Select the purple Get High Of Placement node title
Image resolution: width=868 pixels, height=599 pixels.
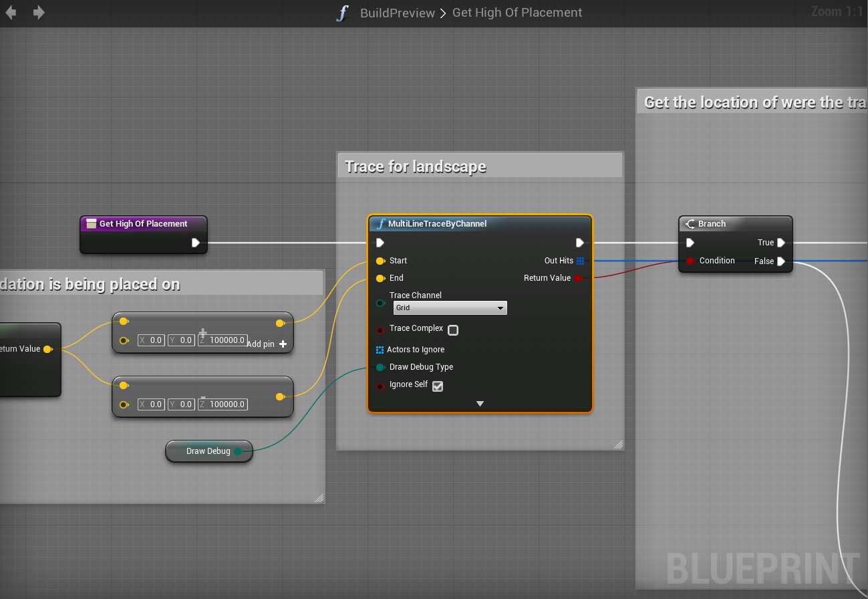(x=143, y=224)
